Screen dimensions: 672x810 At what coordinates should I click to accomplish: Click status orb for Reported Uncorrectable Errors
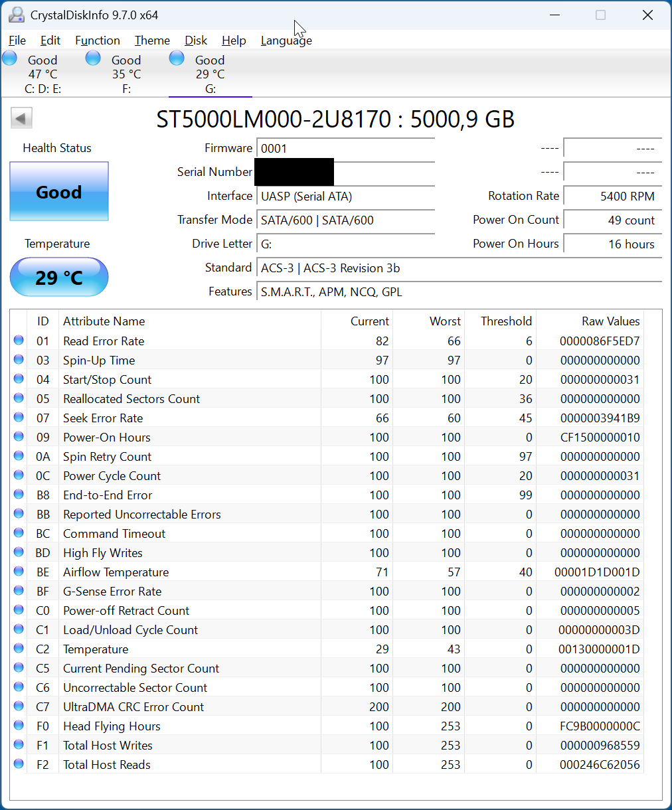coord(19,514)
